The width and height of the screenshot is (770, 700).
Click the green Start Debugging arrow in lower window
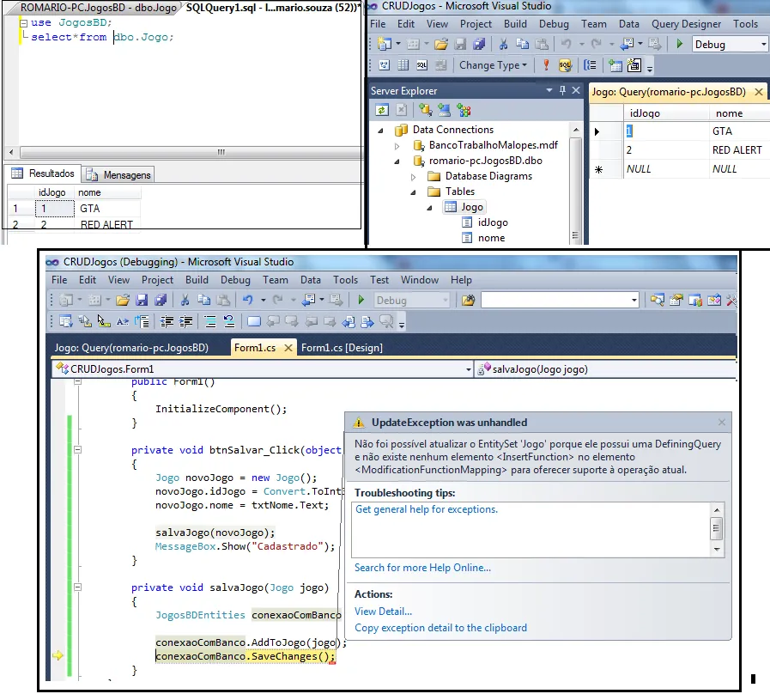361,301
